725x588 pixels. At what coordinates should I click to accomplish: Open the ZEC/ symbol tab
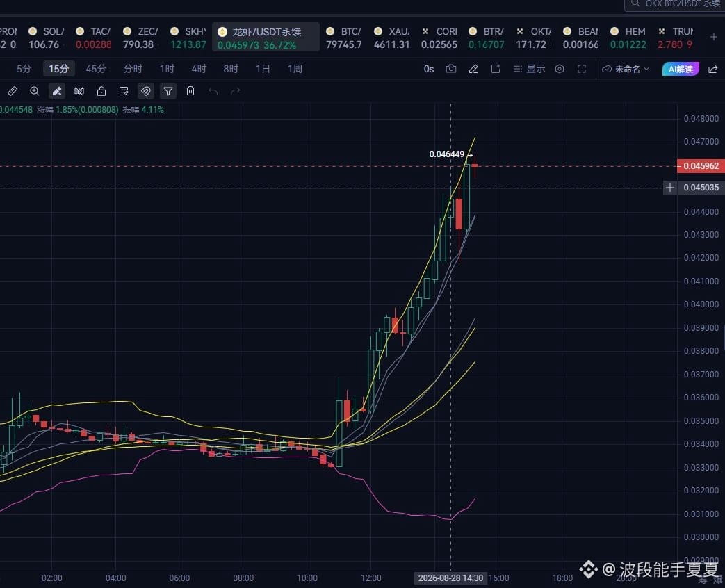point(140,38)
